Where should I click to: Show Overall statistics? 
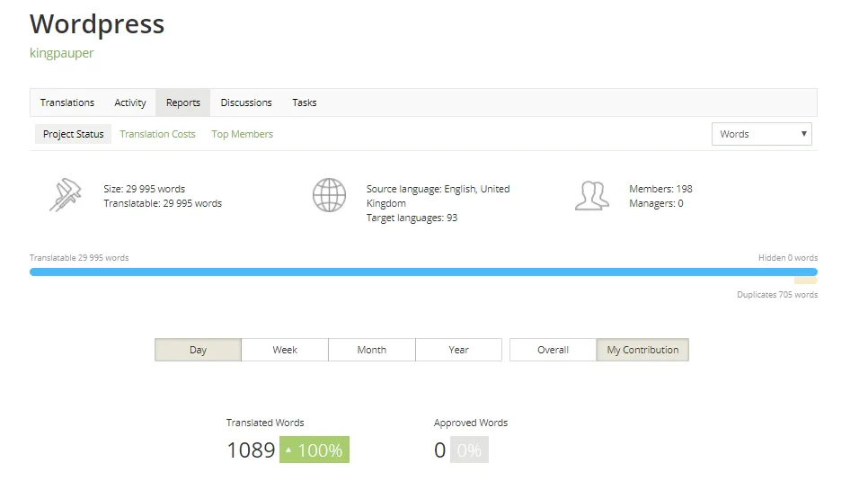tap(553, 350)
